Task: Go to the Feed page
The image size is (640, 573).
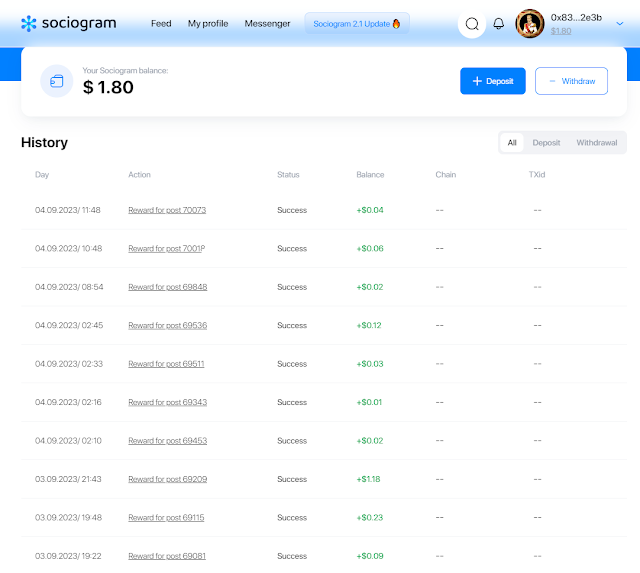Action: coord(161,24)
